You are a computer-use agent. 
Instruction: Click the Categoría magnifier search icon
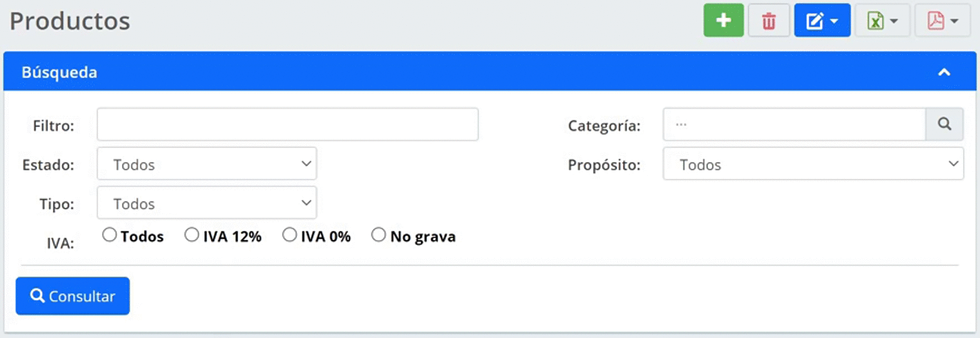click(x=944, y=124)
